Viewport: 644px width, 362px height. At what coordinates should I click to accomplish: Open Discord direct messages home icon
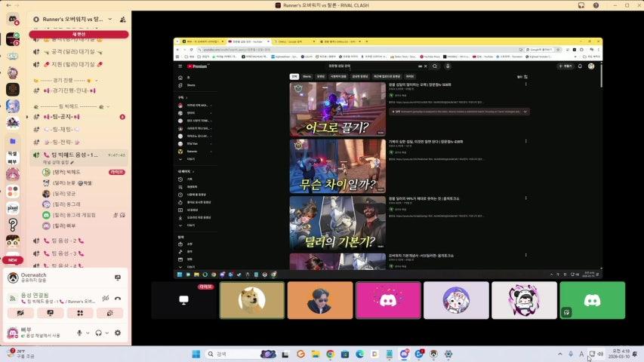pos(13,19)
